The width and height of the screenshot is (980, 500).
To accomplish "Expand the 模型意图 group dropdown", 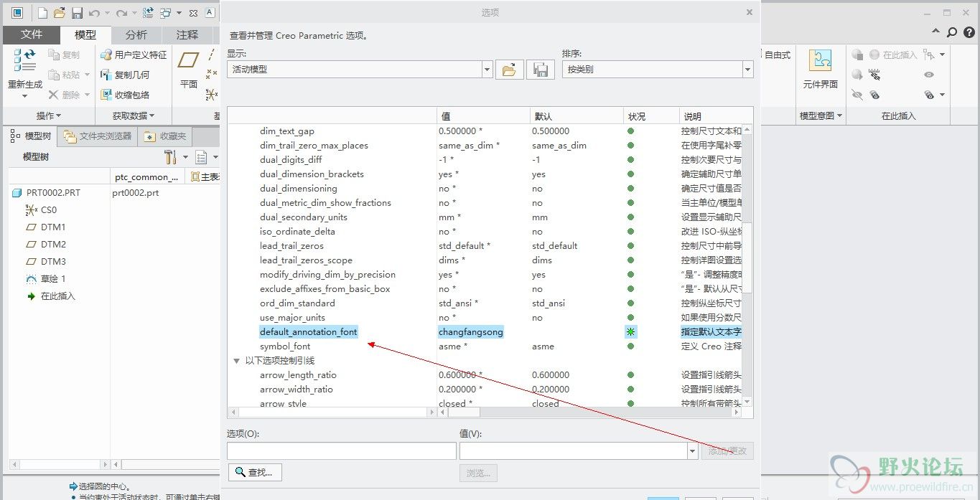I will 821,115.
